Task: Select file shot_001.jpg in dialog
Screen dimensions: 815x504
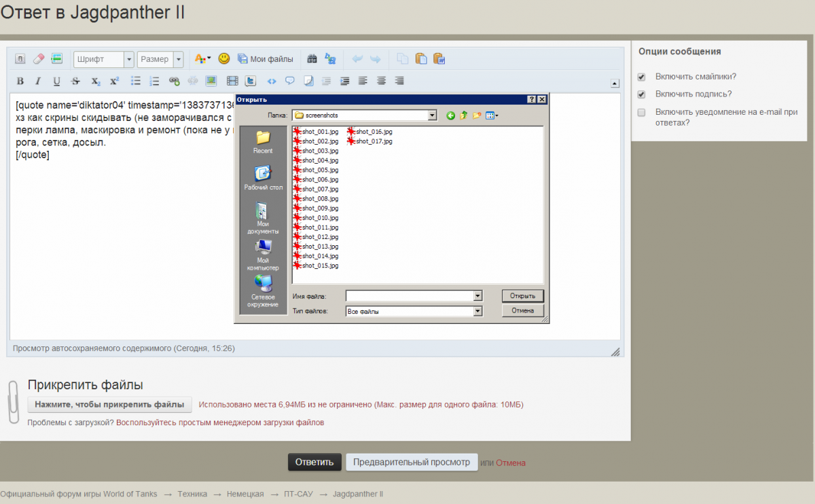Action: pyautogui.click(x=316, y=132)
